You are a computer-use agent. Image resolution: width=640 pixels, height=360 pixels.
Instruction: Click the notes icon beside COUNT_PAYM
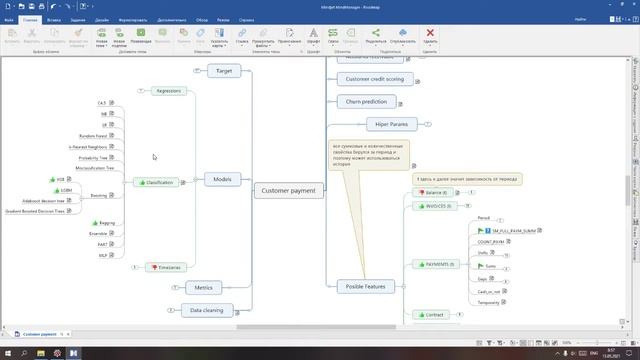tap(509, 242)
